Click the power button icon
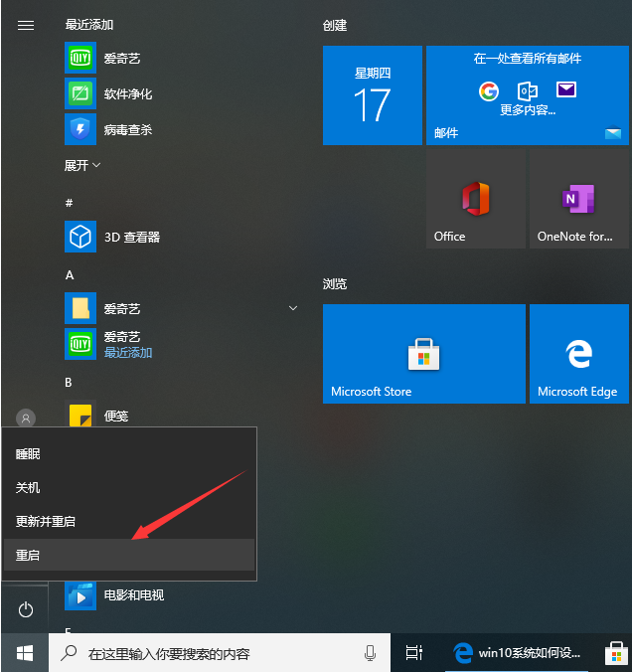 click(x=26, y=609)
